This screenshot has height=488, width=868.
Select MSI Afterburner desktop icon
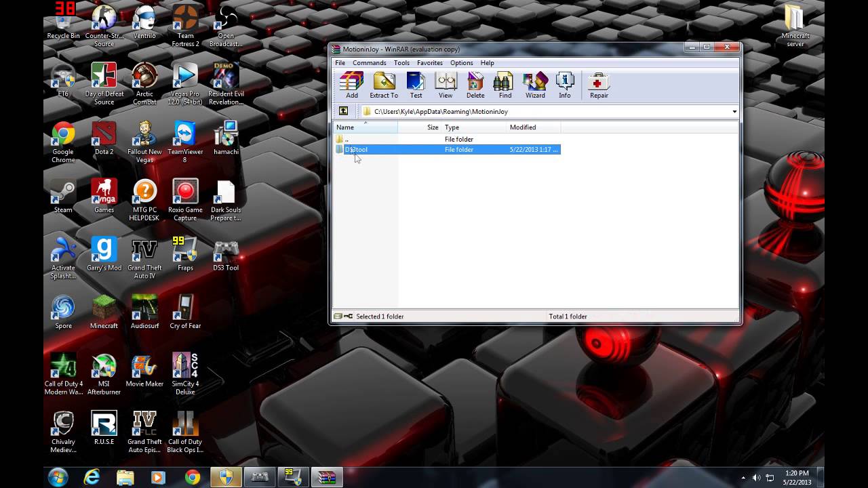coord(104,374)
